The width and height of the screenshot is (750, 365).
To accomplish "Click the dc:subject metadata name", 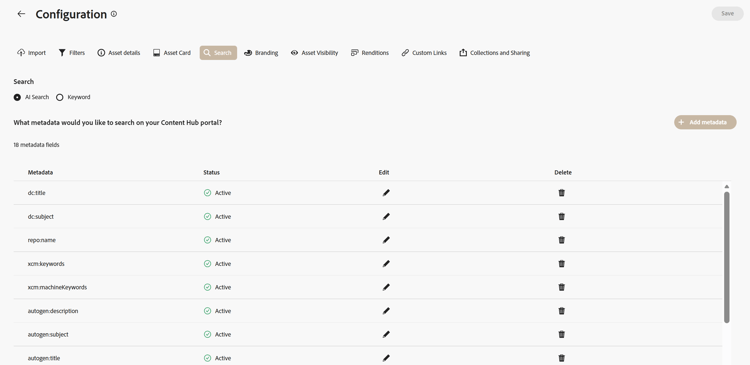I will [41, 216].
